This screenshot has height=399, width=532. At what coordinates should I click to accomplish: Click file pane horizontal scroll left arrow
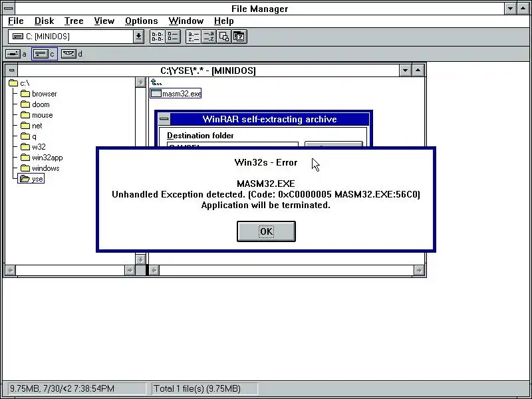click(x=154, y=270)
